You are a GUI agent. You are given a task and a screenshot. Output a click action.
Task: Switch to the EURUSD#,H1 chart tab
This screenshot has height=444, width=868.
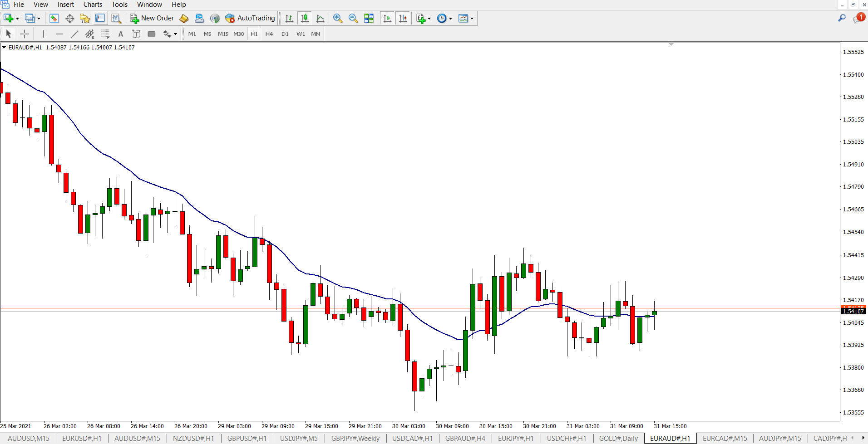pos(82,439)
